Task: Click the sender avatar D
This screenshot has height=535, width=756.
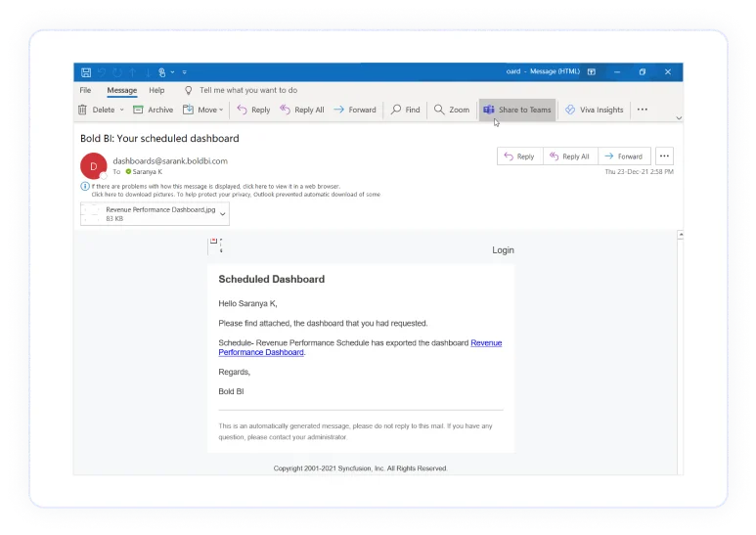Action: coord(94,166)
